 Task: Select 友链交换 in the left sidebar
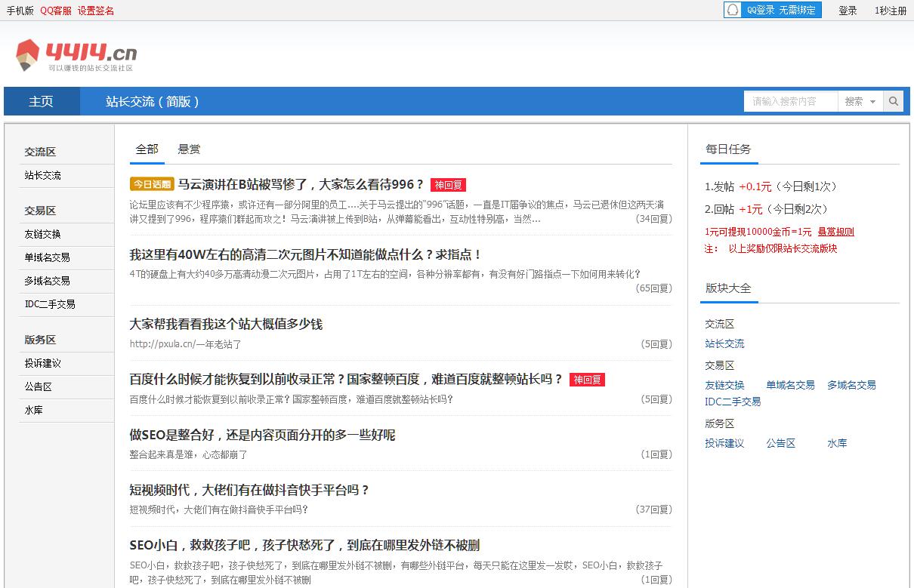coord(42,234)
